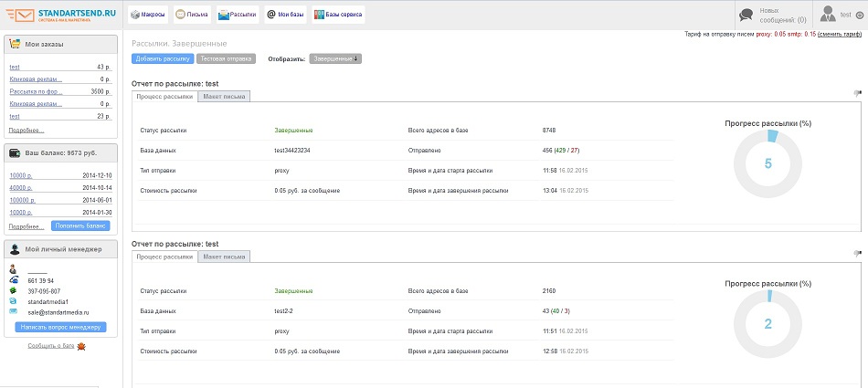Image resolution: width=868 pixels, height=388 pixels.
Task: Click start time 11:58 16.02.2015
Action: point(566,171)
